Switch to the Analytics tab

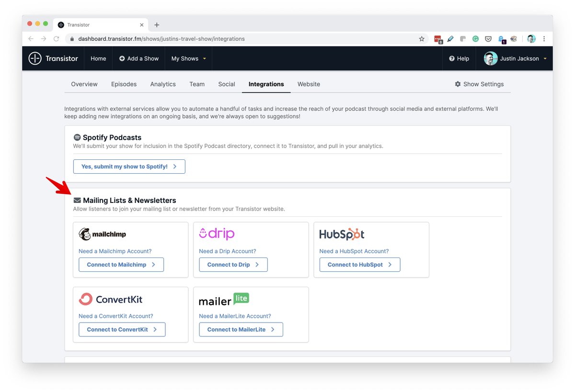(163, 84)
